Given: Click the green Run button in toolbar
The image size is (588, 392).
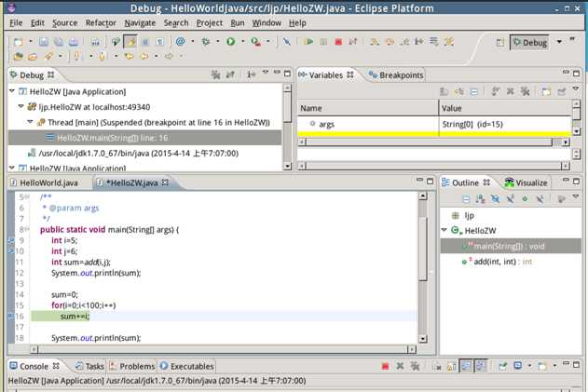Looking at the screenshot, I should (230, 42).
